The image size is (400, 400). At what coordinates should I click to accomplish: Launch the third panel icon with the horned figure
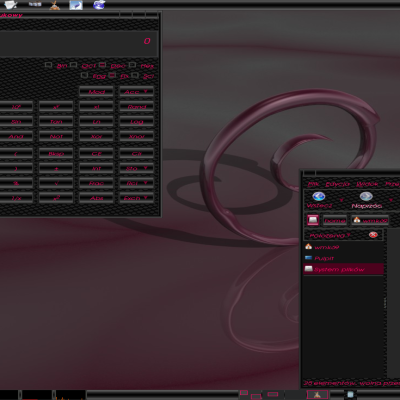click(55, 5)
